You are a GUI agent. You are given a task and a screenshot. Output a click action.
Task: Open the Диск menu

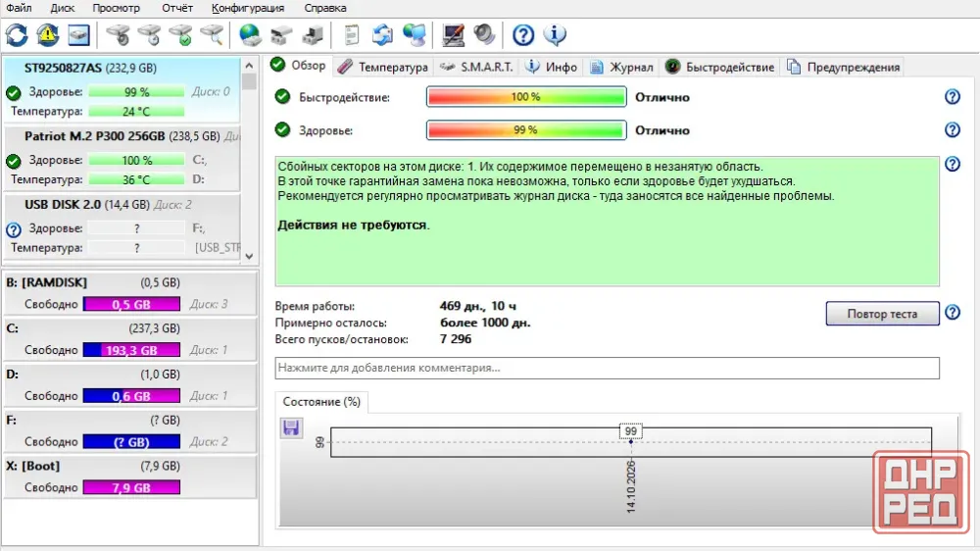(x=62, y=8)
